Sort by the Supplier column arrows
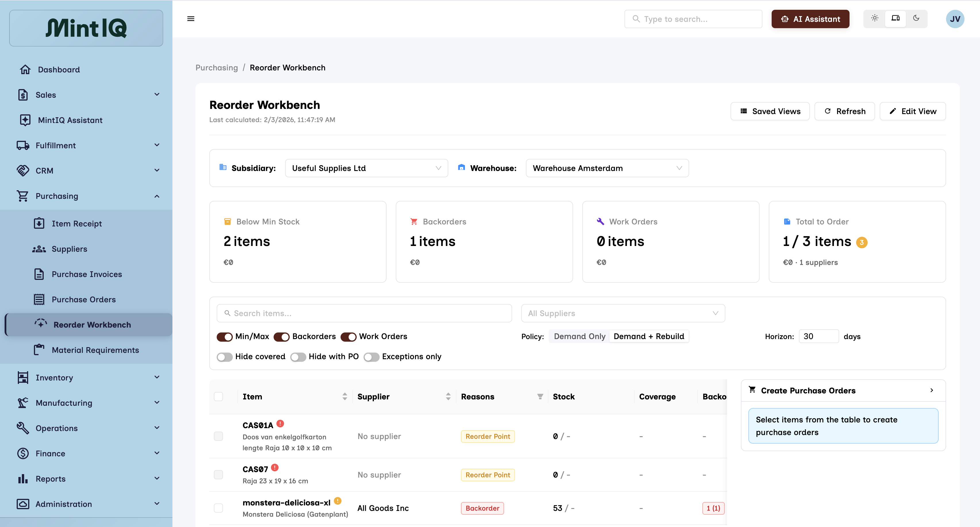This screenshot has width=980, height=527. coord(448,397)
